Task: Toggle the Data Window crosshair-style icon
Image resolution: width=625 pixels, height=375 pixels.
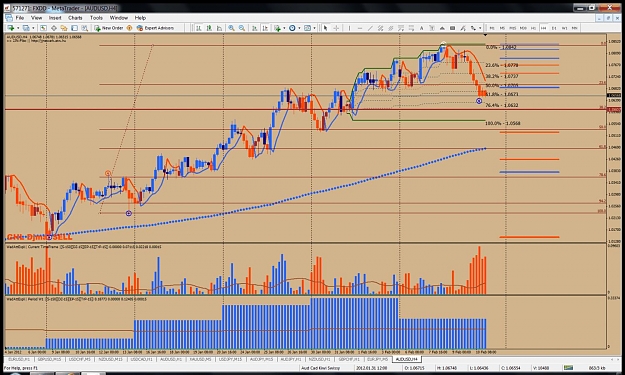Action: (54, 28)
